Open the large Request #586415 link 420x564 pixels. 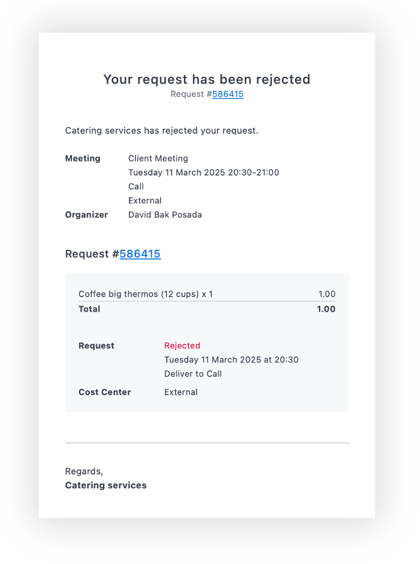[x=140, y=254]
